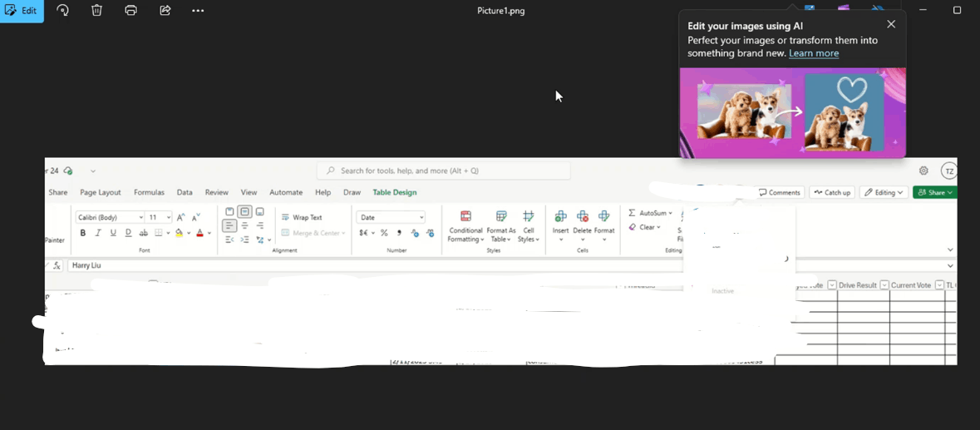980x430 pixels.
Task: Click the cell borders icon
Action: [159, 233]
